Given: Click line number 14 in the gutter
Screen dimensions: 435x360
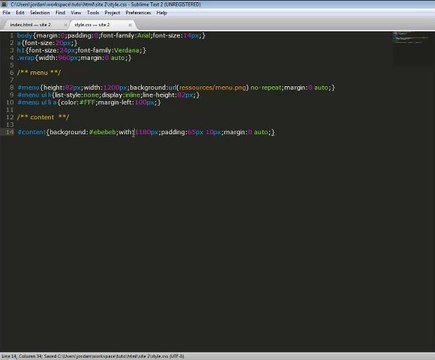Looking at the screenshot, I should coord(10,132).
